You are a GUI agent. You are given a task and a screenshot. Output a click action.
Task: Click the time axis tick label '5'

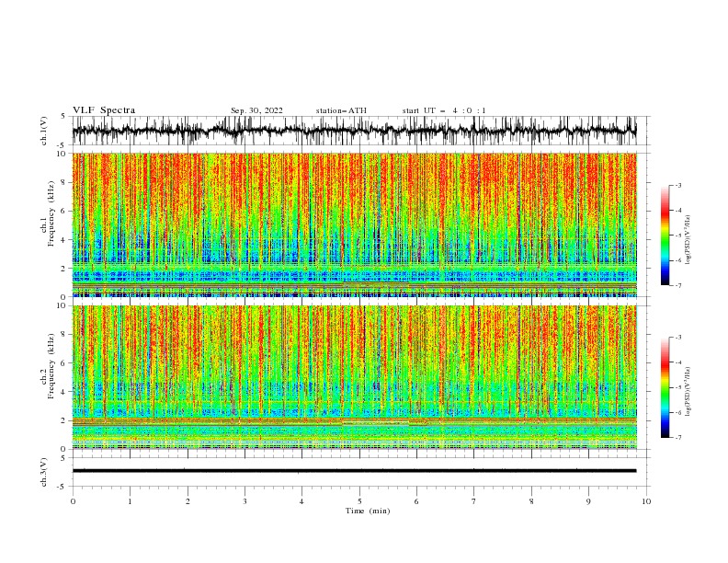pos(359,501)
